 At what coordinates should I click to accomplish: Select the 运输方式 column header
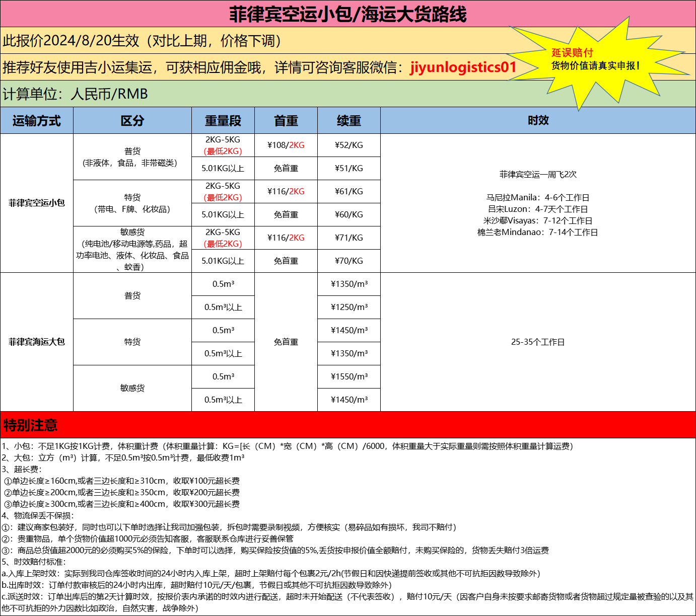(37, 121)
